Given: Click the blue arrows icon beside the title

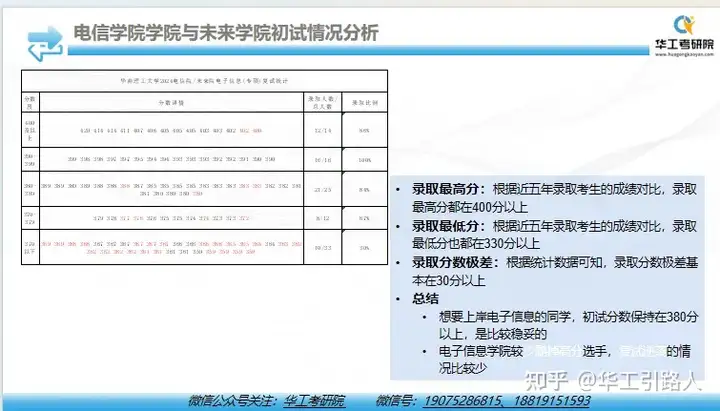Looking at the screenshot, I should click(x=45, y=43).
